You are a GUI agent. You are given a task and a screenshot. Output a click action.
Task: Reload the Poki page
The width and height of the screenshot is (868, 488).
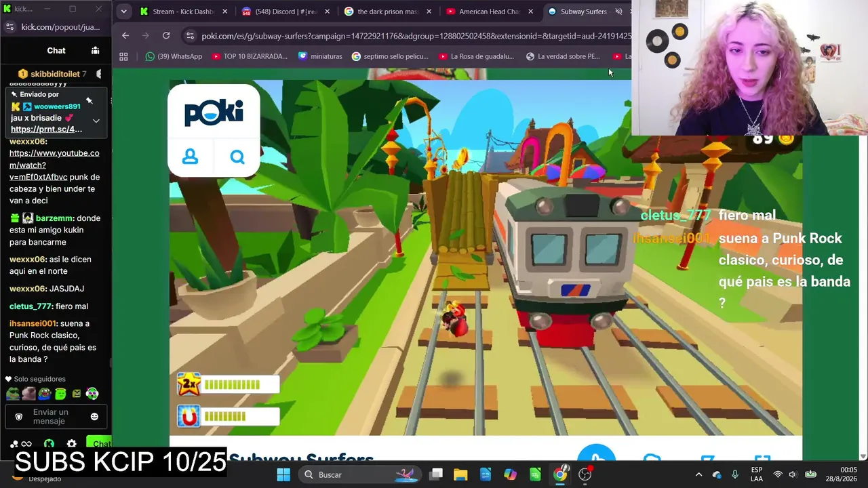pyautogui.click(x=166, y=35)
